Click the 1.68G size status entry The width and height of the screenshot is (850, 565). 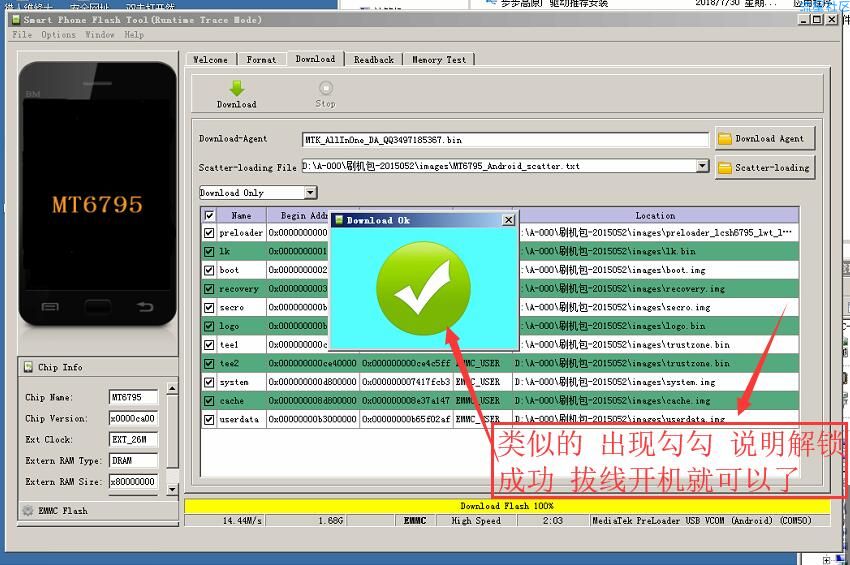[x=330, y=521]
